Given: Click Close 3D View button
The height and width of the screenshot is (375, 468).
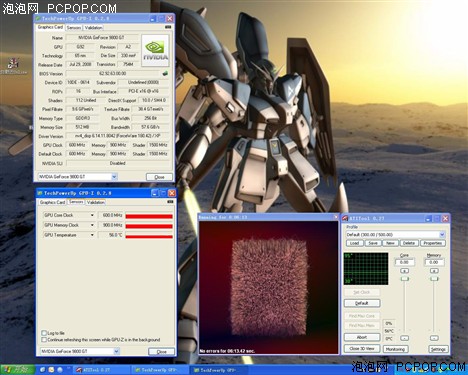Looking at the screenshot, I should tap(362, 348).
